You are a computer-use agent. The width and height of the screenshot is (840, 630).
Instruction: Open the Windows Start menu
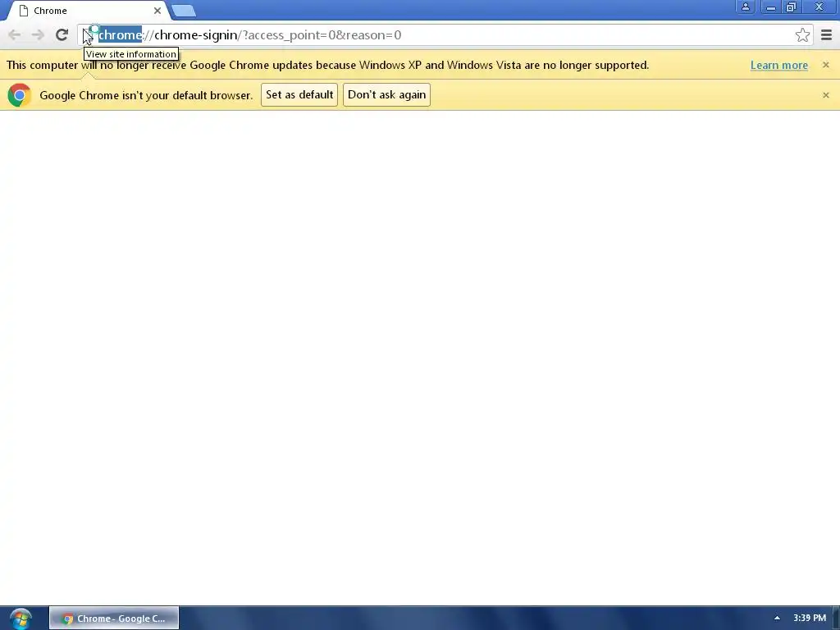click(x=21, y=619)
